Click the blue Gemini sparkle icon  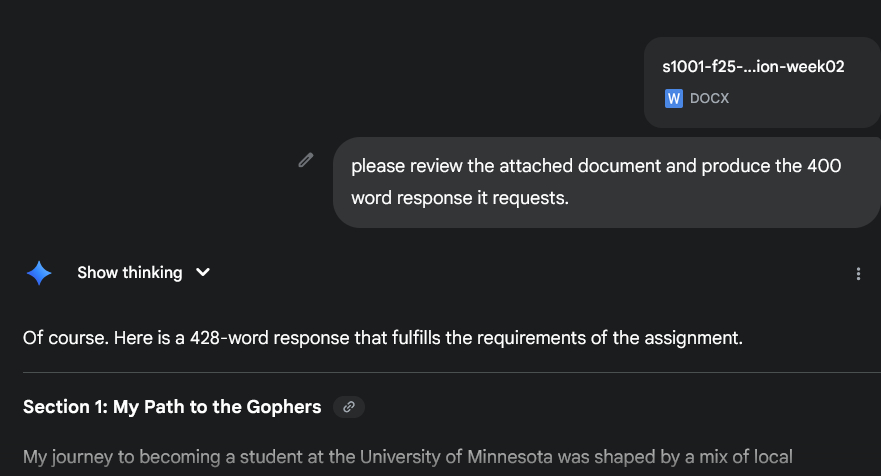click(x=39, y=273)
